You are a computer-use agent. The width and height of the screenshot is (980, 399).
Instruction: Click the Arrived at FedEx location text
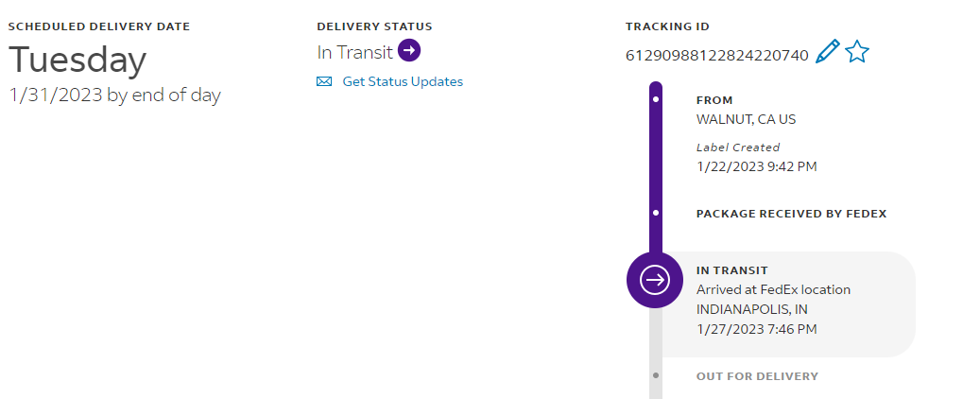tap(773, 289)
